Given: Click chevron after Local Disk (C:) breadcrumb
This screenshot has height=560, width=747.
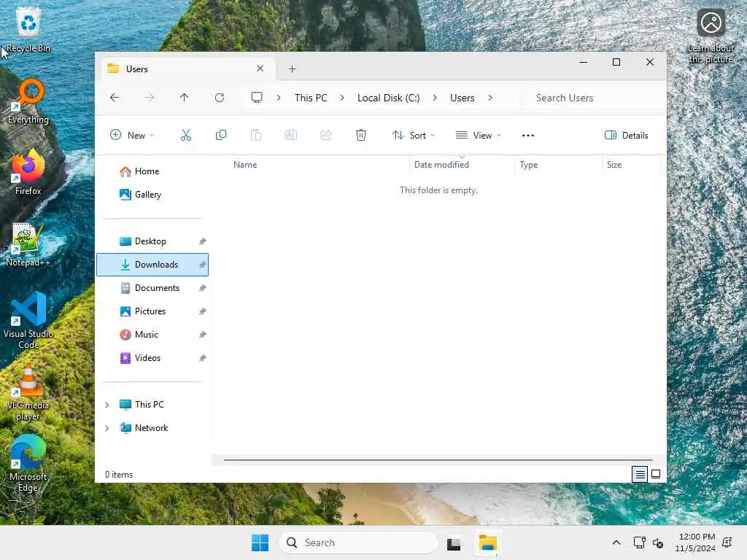Looking at the screenshot, I should click(435, 98).
